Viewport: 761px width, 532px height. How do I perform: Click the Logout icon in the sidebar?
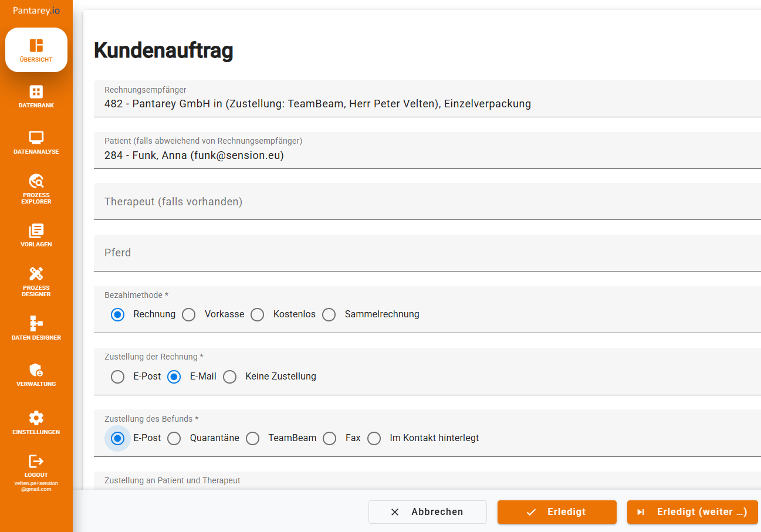(36, 463)
